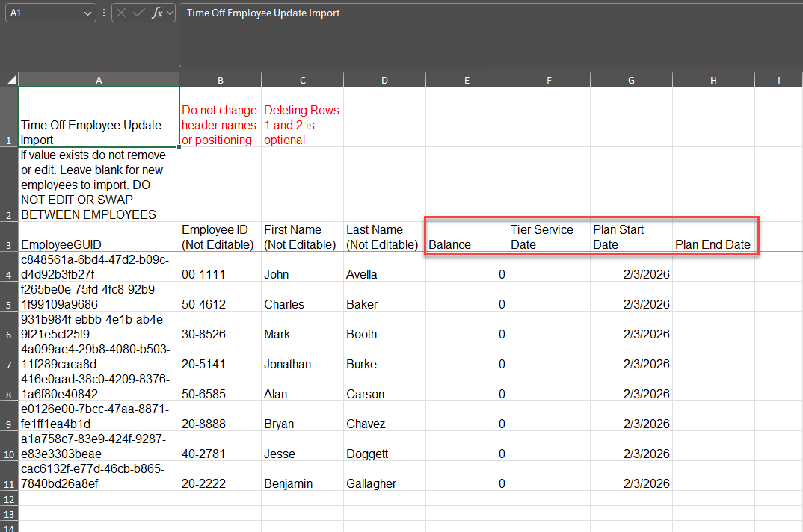Click employee ID cell '50-6585'

pyautogui.click(x=221, y=386)
